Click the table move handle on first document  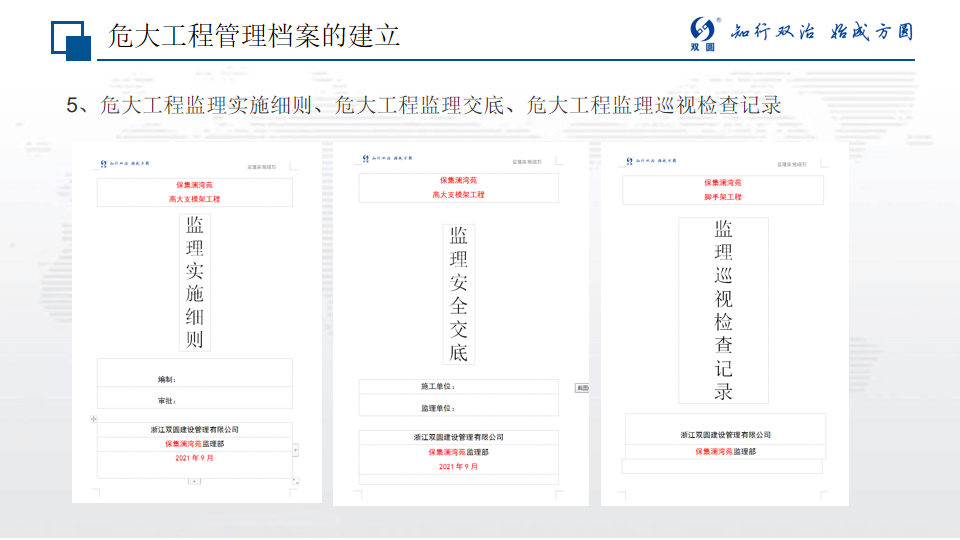pos(93,418)
